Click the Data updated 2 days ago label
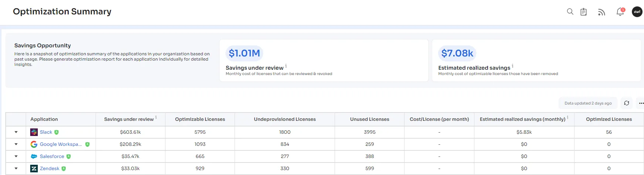 (588, 103)
